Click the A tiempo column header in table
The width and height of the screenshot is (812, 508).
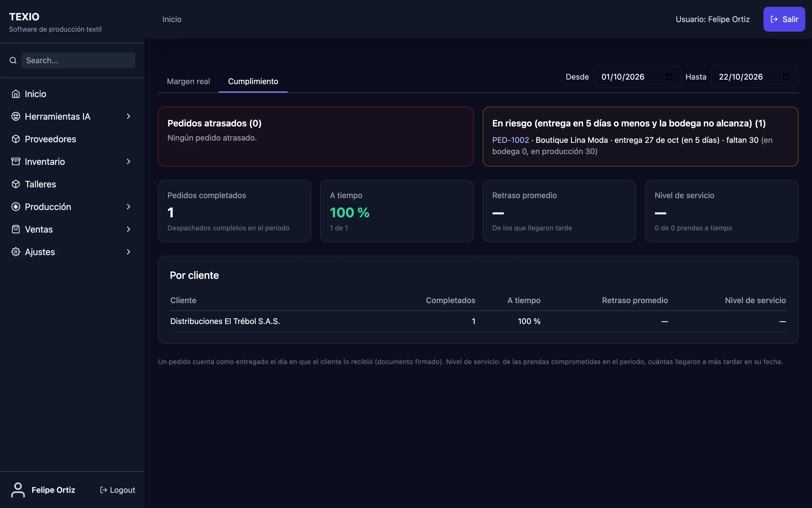(524, 300)
